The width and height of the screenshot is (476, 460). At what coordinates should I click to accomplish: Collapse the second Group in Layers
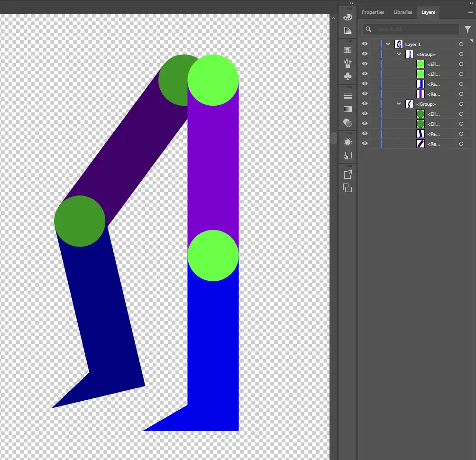click(x=399, y=104)
